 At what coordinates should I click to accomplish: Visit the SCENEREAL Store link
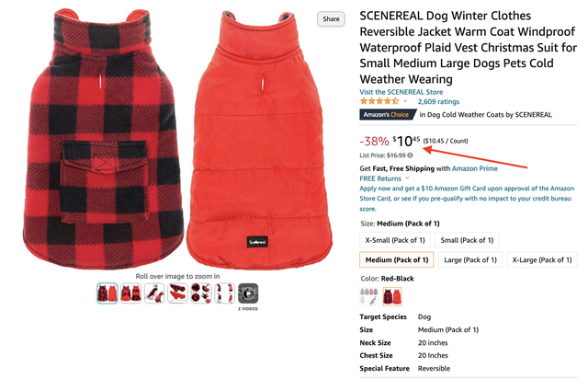tap(401, 92)
